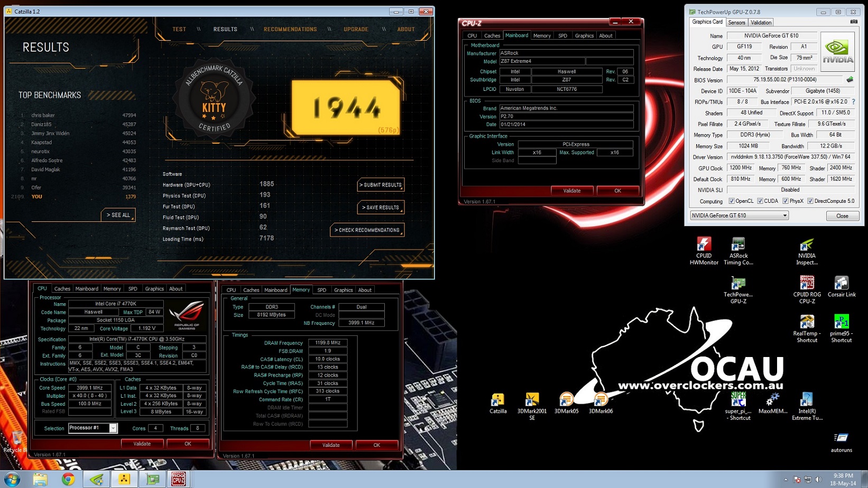Toggle the CUDA checkbox
The width and height of the screenshot is (868, 488).
pos(760,201)
